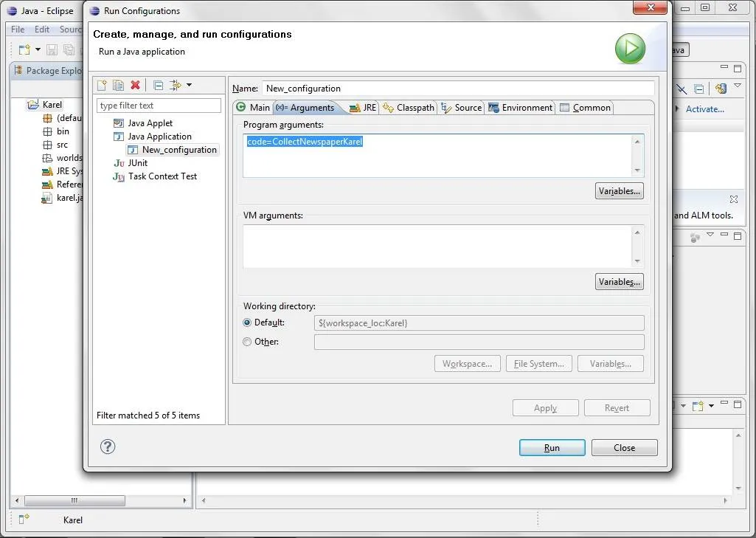
Task: Open the File menu in Eclipse
Action: tap(18, 29)
